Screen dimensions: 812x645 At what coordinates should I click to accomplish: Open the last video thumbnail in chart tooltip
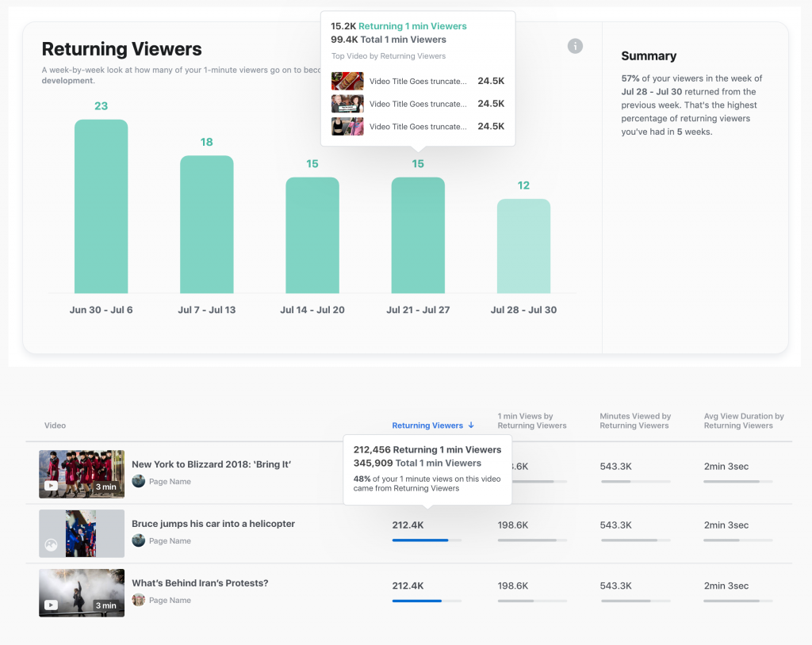[347, 127]
